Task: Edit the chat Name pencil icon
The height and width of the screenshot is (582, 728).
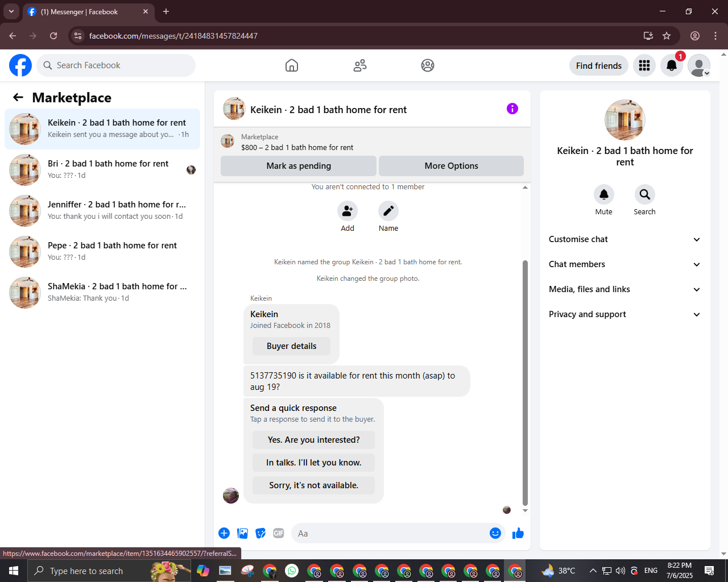Action: coord(388,211)
